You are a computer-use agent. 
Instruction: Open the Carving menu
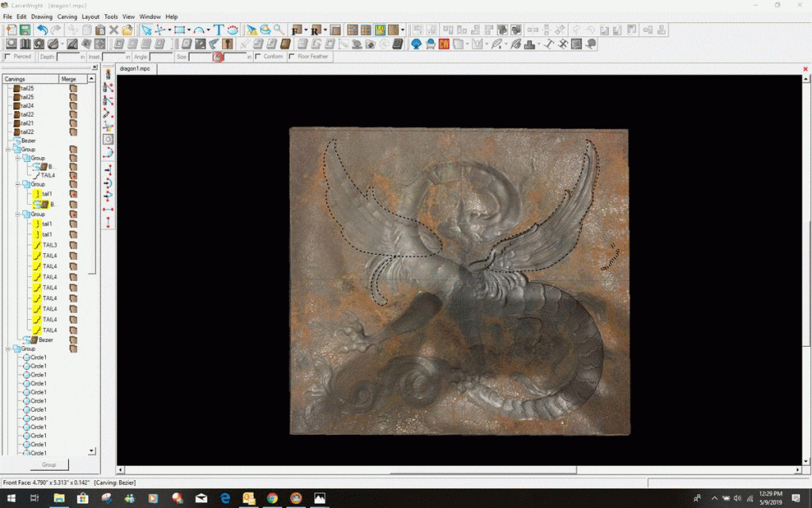(67, 17)
